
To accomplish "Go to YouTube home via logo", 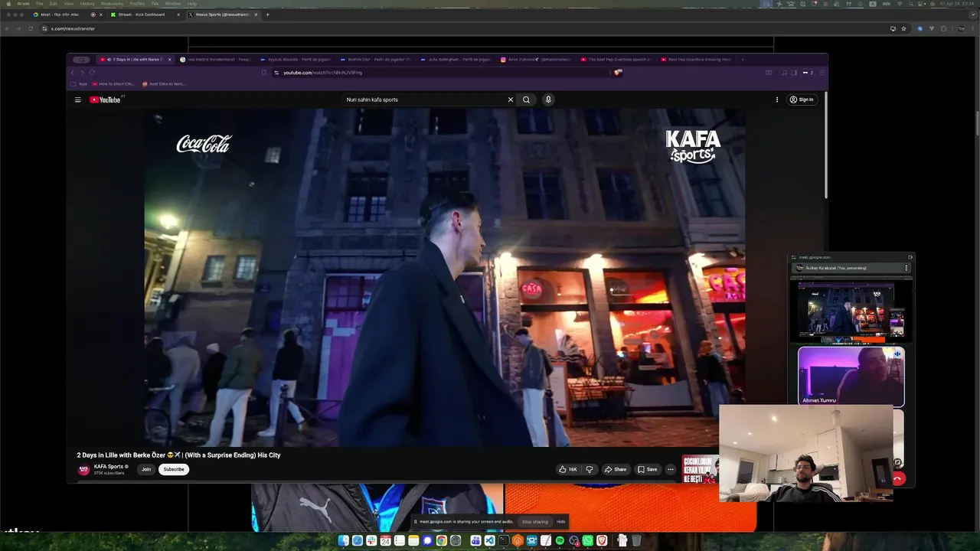I will coord(106,99).
